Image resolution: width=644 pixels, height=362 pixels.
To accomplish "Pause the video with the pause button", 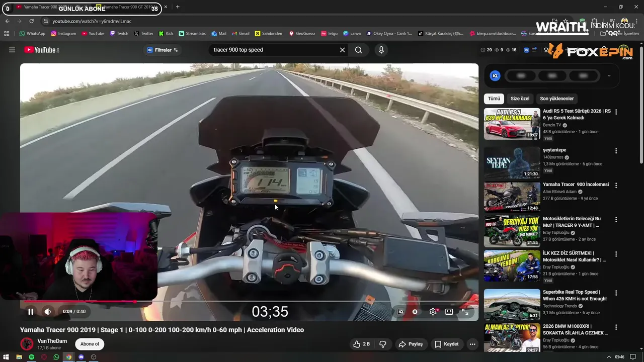I will [x=31, y=312].
